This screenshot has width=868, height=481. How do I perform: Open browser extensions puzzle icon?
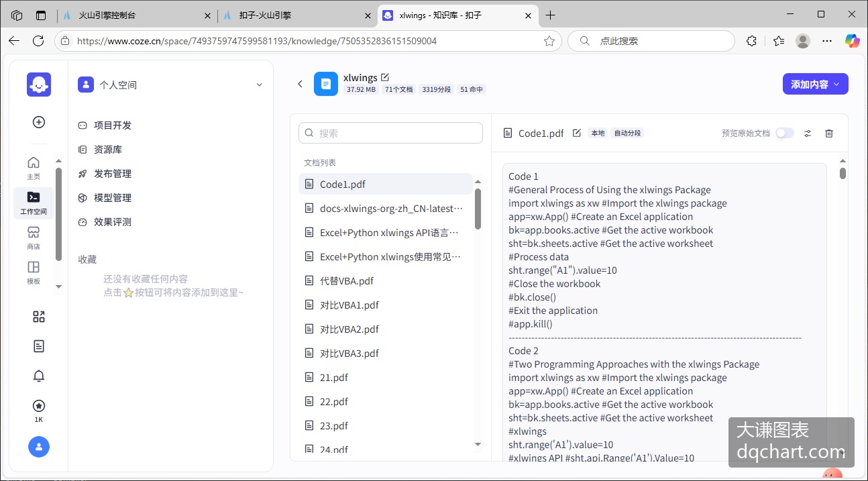[x=751, y=41]
